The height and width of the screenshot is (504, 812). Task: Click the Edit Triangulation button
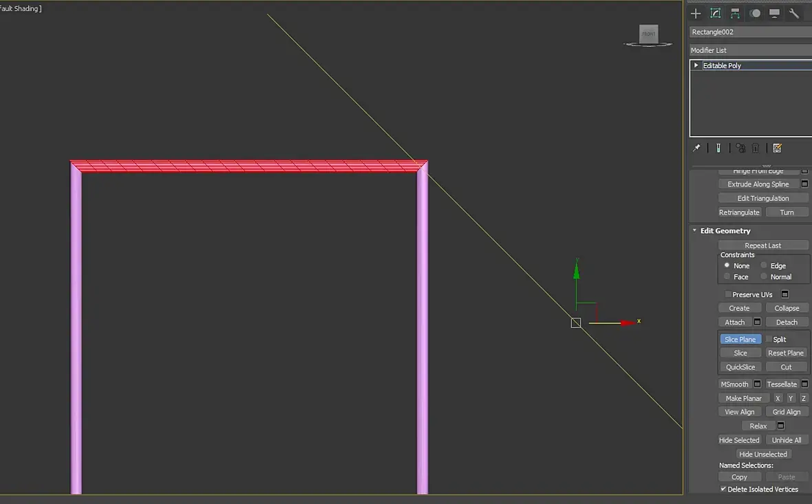(763, 198)
